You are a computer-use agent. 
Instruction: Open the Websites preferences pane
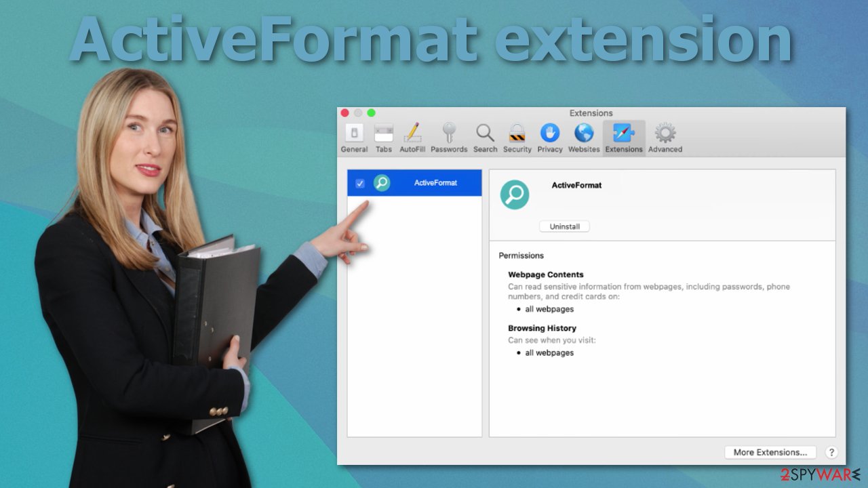[x=584, y=138]
